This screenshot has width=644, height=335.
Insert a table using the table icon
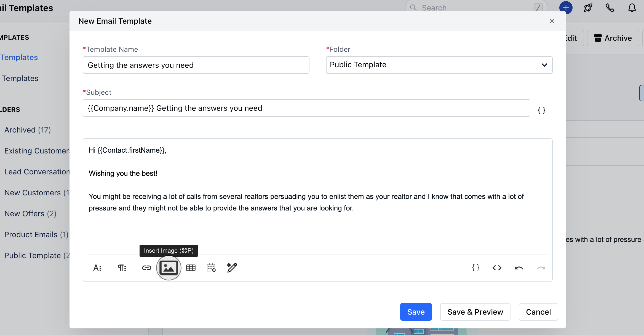(191, 268)
